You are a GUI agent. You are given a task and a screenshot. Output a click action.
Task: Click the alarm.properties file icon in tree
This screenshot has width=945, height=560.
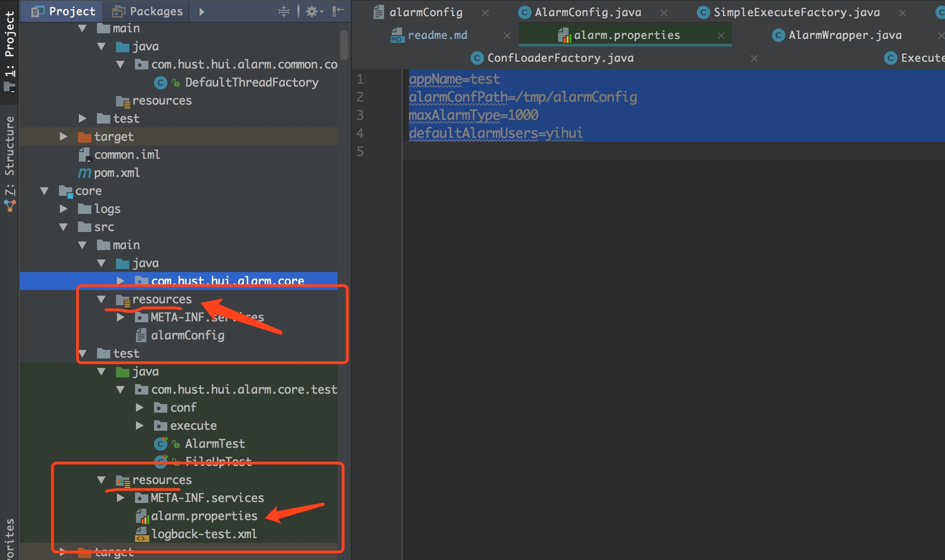click(142, 516)
